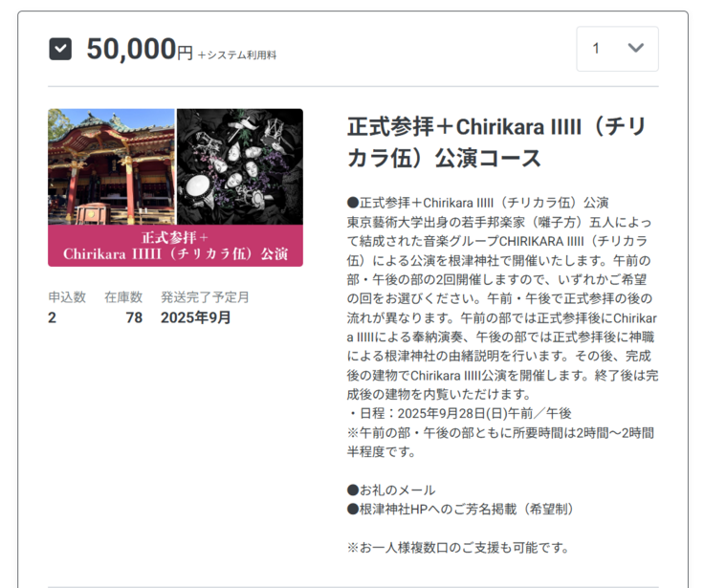The height and width of the screenshot is (588, 704).
Task: Open the quantity dropdown showing 1
Action: click(x=617, y=49)
